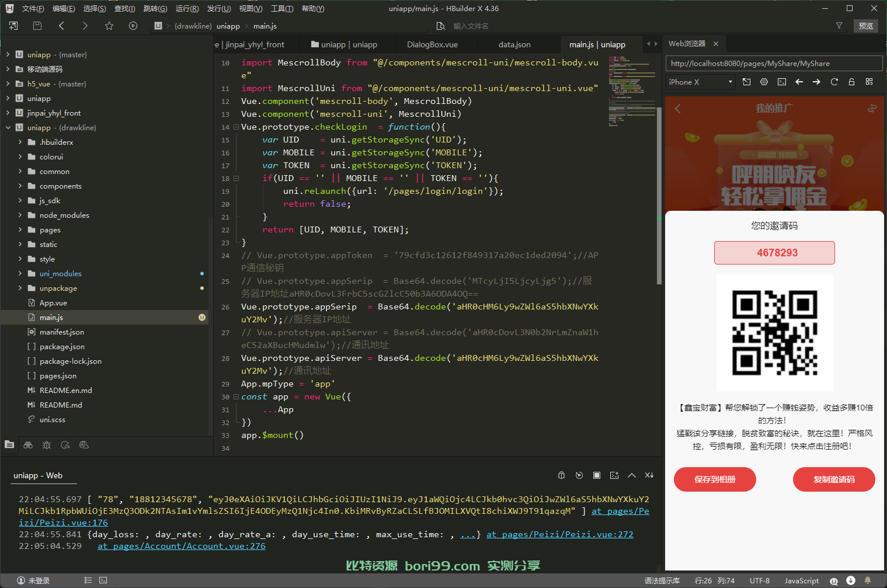Image resolution: width=887 pixels, height=588 pixels.
Task: Go back in the built-in Web browser
Action: coord(799,82)
